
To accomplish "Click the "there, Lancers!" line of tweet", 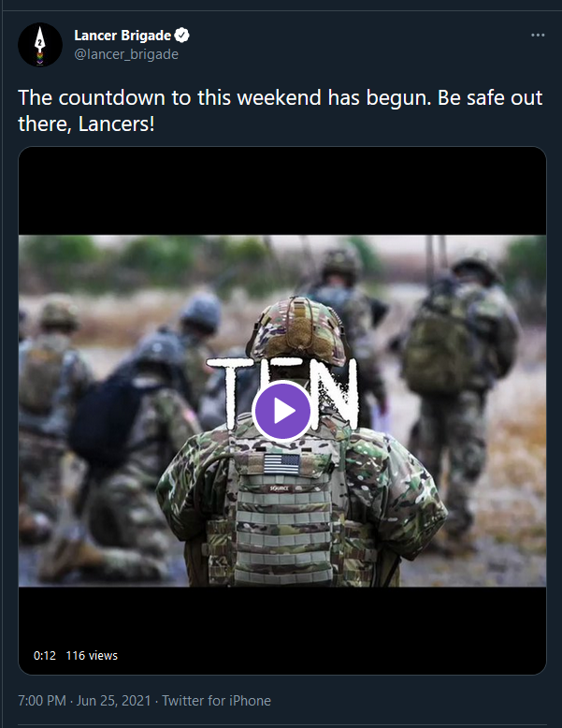I will (86, 124).
